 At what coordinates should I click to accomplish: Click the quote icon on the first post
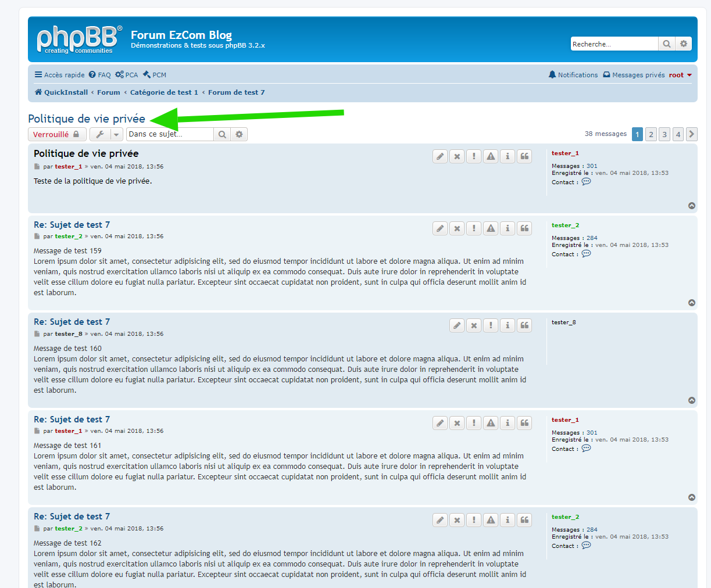pos(524,156)
